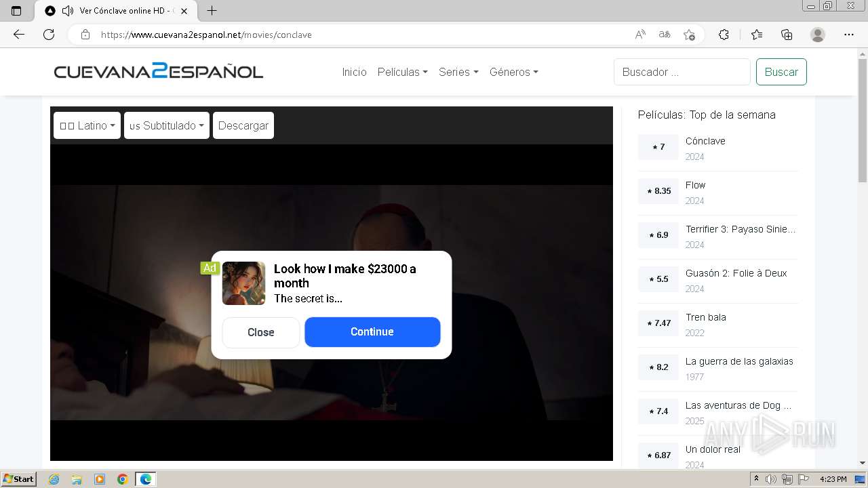Screen dimensions: 868x488
Task: Open a new browser tab
Action: (212, 11)
